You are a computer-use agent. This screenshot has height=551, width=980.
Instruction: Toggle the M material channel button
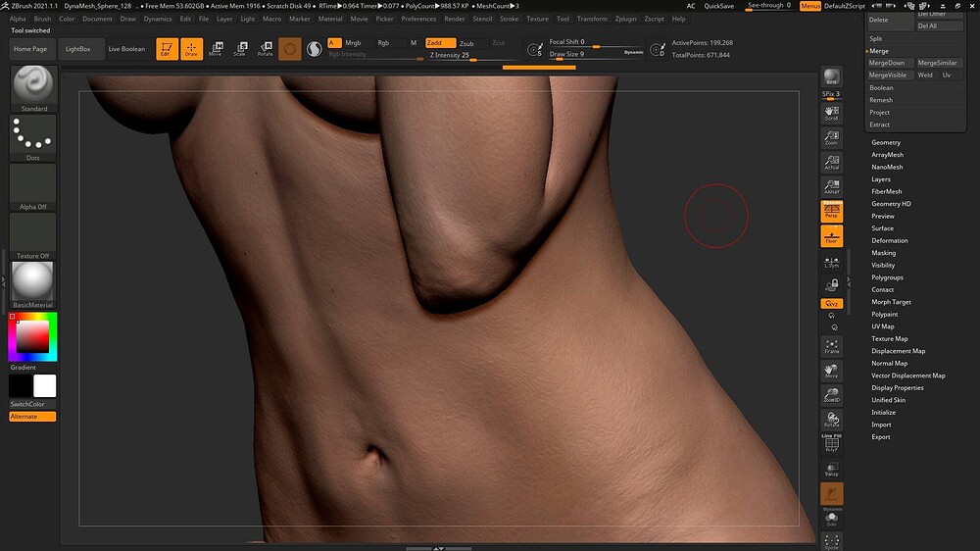pos(414,43)
